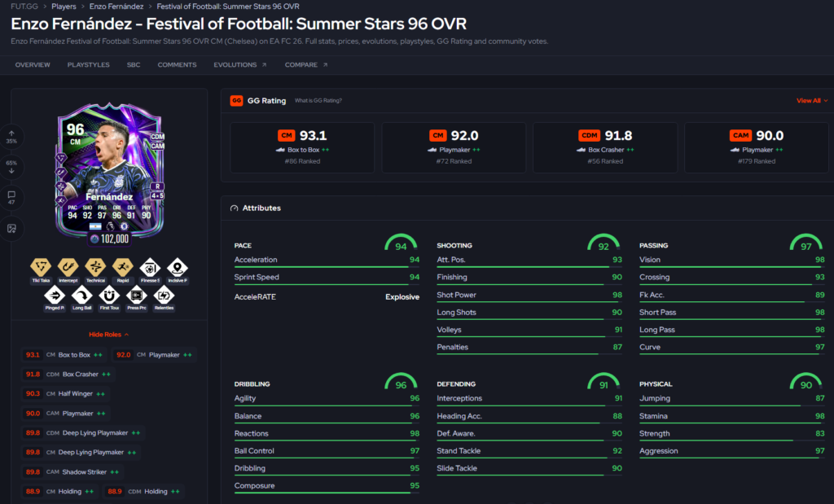Expand GG Rating with View All

point(812,100)
